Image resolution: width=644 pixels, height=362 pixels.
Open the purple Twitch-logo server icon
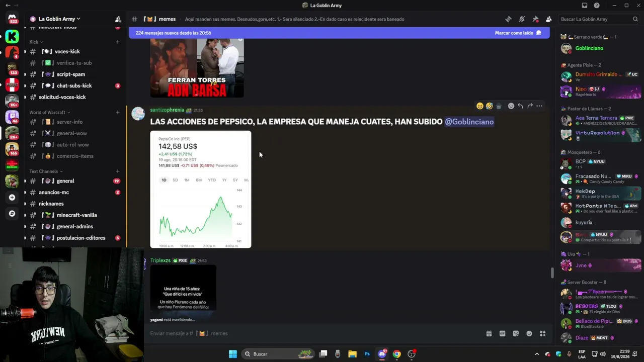pos(12,118)
